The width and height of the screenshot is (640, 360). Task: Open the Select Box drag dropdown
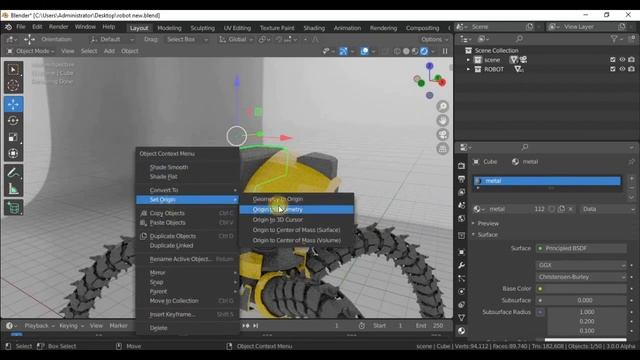pyautogui.click(x=187, y=40)
